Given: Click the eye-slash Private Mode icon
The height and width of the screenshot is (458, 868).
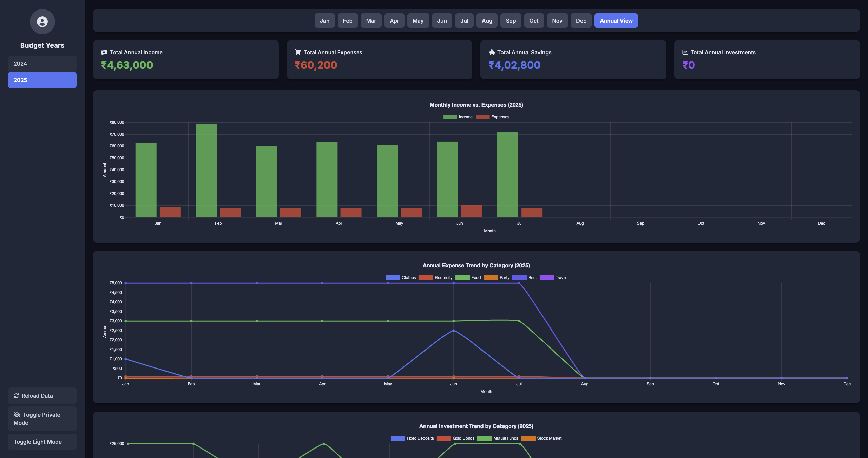Looking at the screenshot, I should coord(17,415).
